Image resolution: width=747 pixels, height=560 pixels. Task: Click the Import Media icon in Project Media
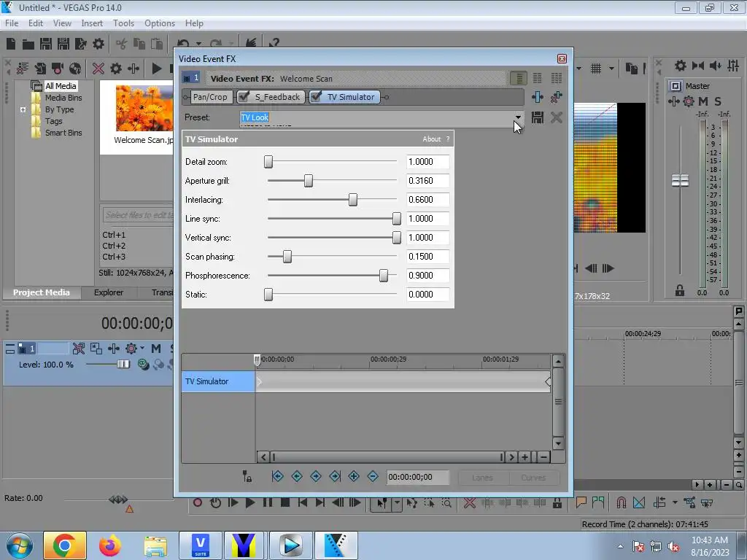(x=40, y=69)
